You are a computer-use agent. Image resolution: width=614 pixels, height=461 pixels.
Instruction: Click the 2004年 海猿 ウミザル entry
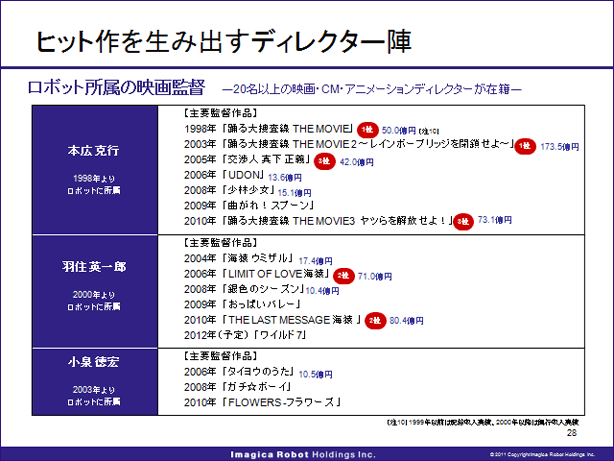(x=239, y=258)
